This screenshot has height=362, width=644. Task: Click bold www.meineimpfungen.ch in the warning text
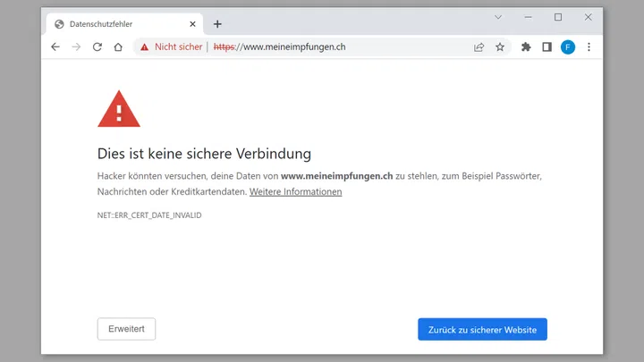[337, 176]
